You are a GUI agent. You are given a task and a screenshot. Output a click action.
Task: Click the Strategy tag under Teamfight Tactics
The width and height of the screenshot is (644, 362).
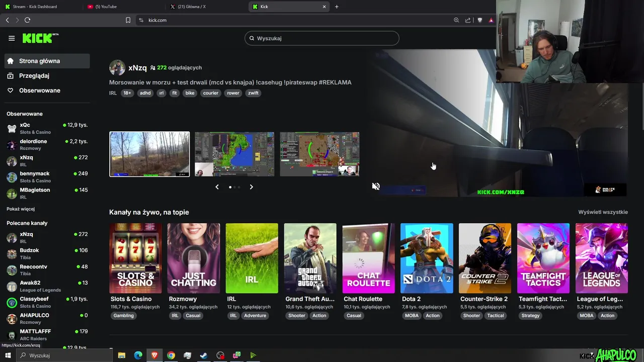click(530, 316)
